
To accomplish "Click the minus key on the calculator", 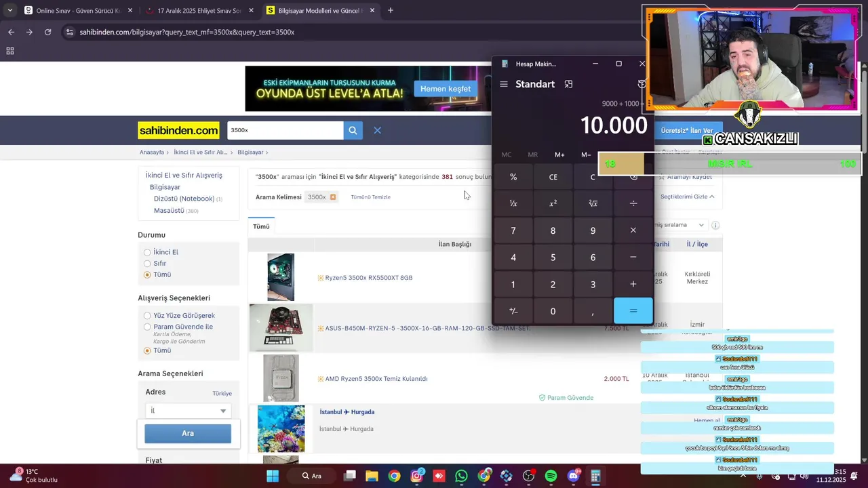I will pos(633,258).
